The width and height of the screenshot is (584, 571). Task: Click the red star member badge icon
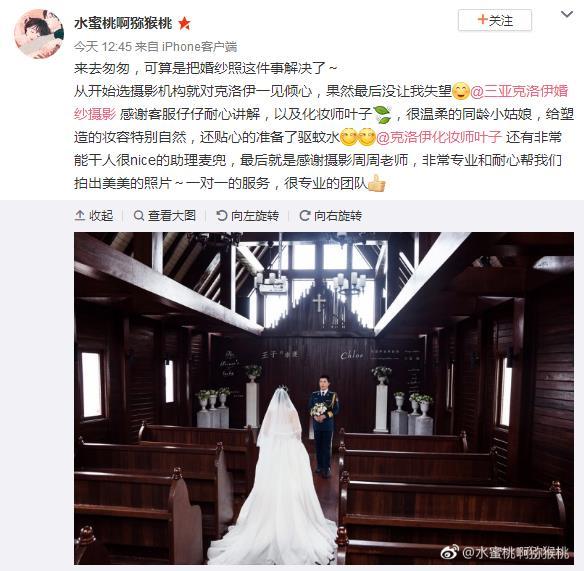pos(184,24)
